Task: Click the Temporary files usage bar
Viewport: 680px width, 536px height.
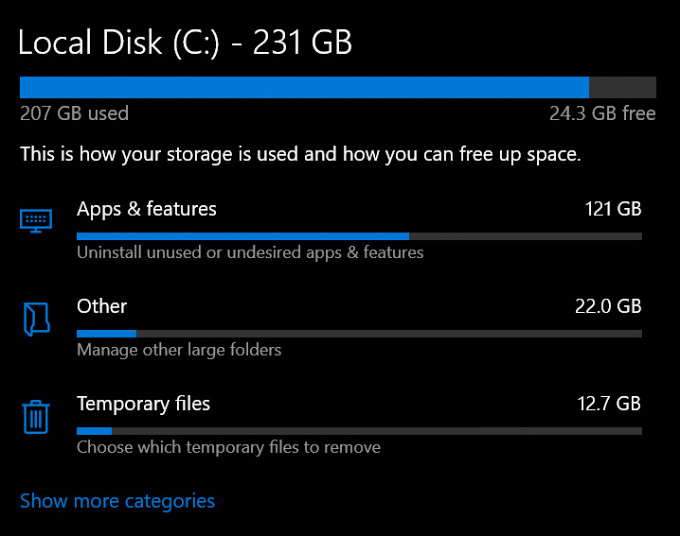Action: point(359,431)
